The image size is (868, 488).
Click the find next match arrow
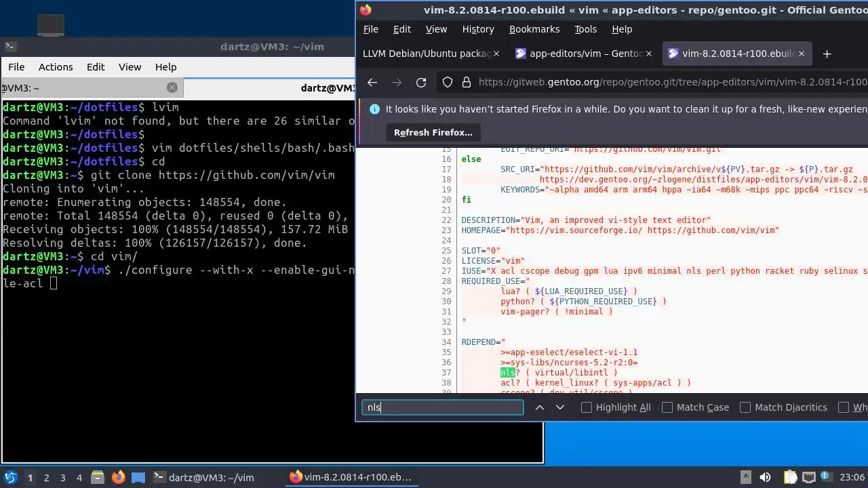pyautogui.click(x=560, y=407)
